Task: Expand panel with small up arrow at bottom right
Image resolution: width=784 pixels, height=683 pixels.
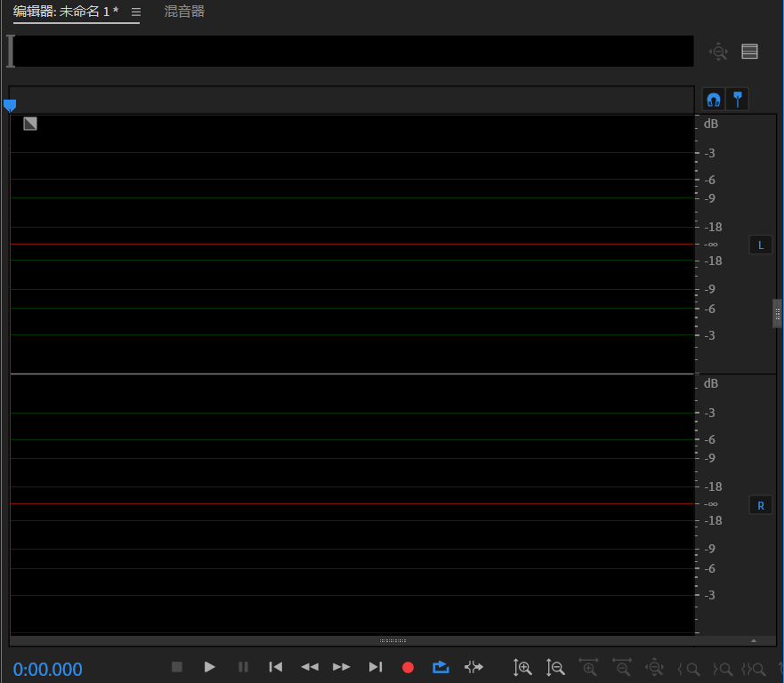Action: (x=754, y=640)
